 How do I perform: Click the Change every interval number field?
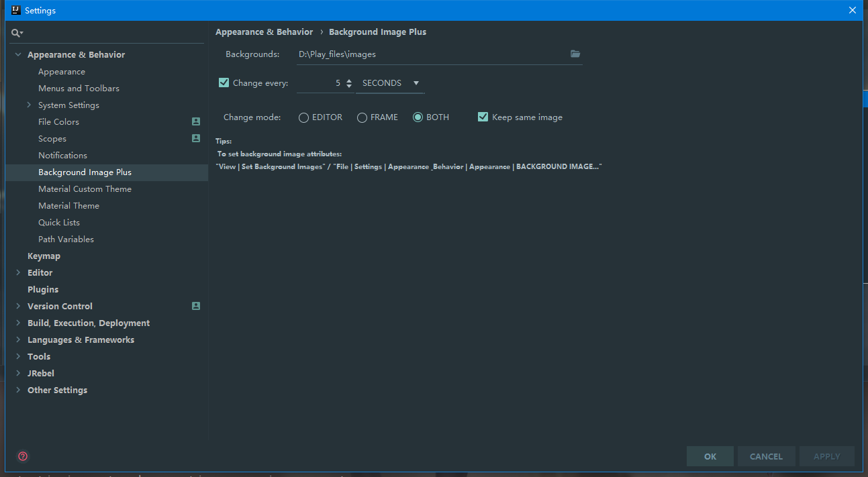[x=320, y=83]
